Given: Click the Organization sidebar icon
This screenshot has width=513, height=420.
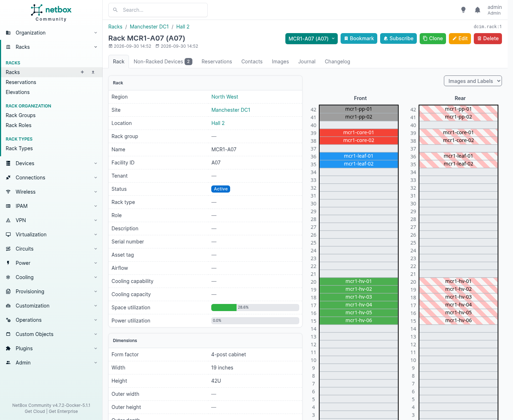Looking at the screenshot, I should tap(8, 33).
